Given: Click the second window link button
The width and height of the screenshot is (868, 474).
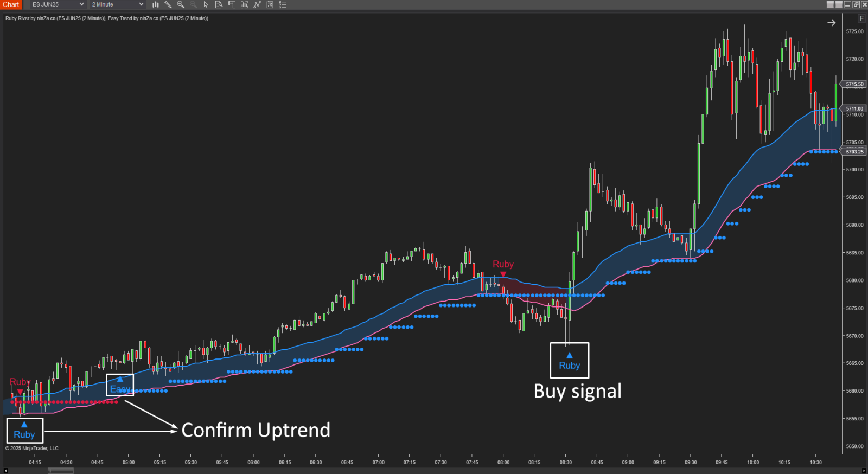Looking at the screenshot, I should (839, 4).
